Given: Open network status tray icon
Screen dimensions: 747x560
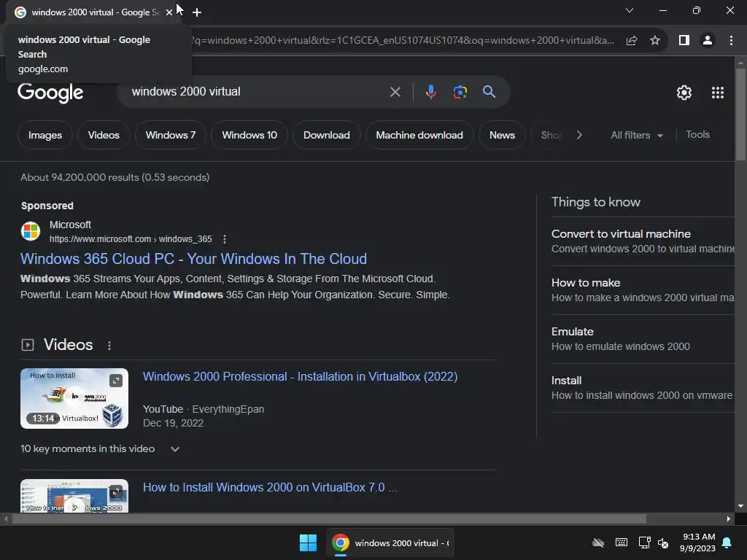Looking at the screenshot, I should (x=644, y=542).
